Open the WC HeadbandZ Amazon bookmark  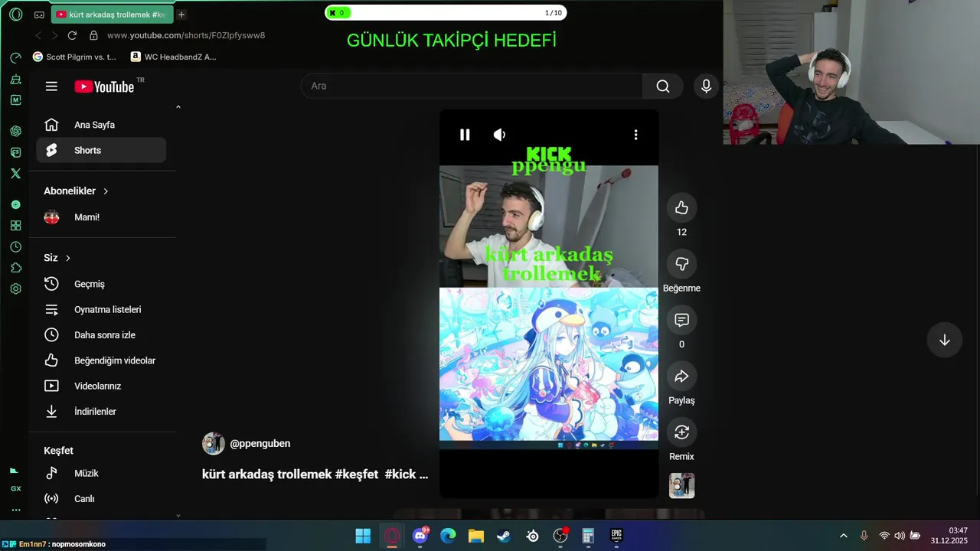pyautogui.click(x=174, y=57)
